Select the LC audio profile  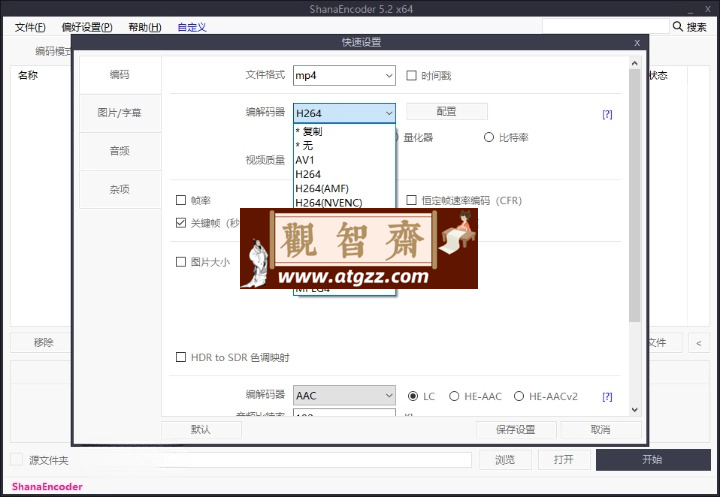point(413,396)
